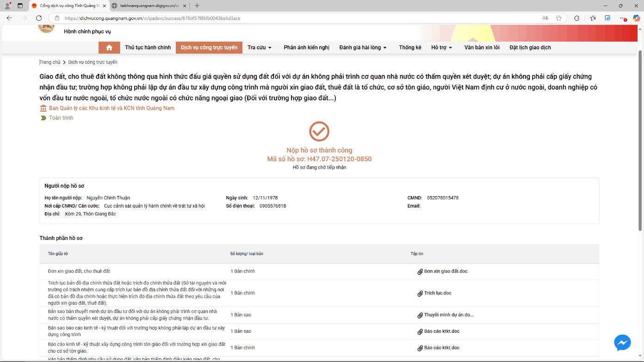Expand the Đánh giá hài lòng menu
644x362 pixels.
(x=363, y=48)
